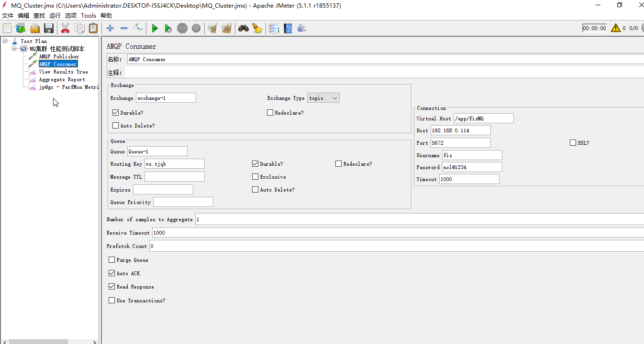Viewport: 644px width, 344px height.
Task: Click the Username input field
Action: coord(472,155)
